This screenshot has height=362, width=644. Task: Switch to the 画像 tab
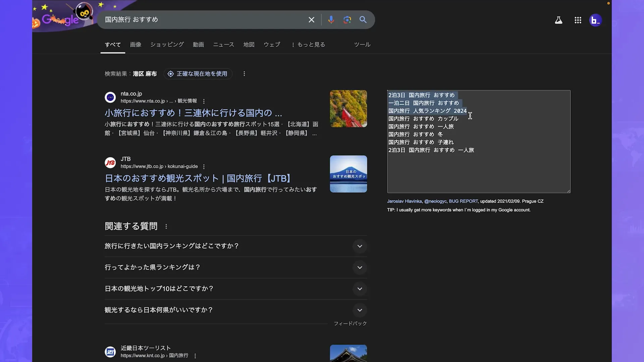pos(136,45)
